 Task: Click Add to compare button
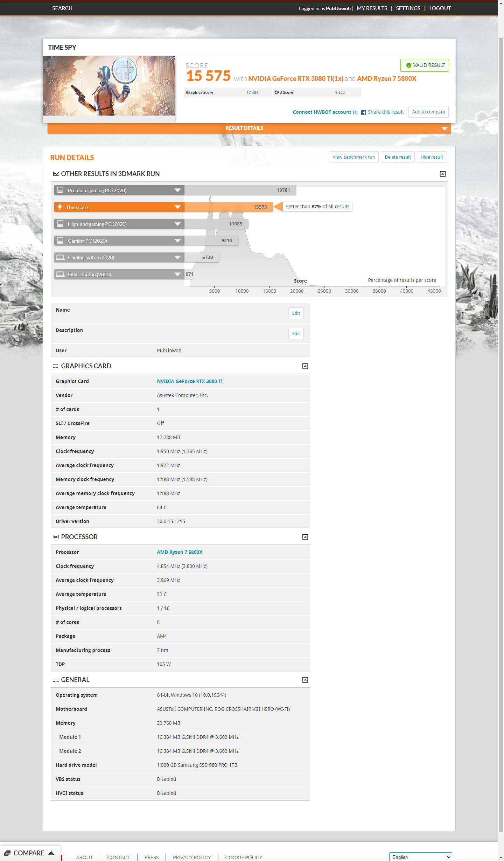click(428, 112)
